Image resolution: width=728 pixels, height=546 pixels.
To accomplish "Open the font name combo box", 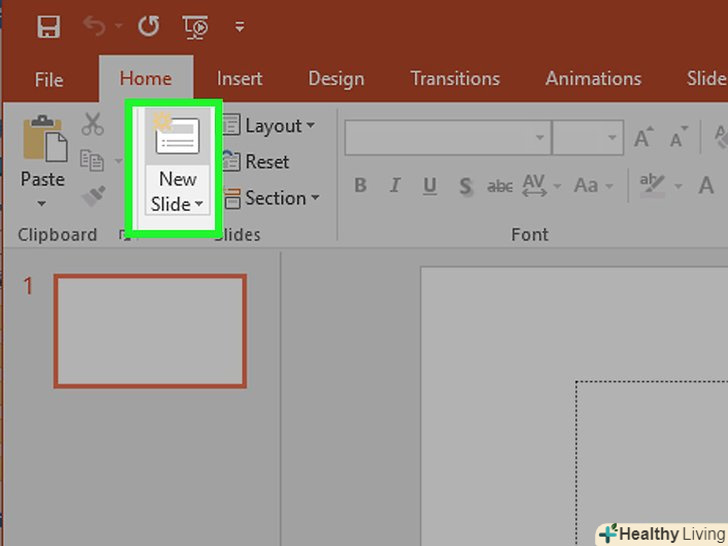I will pyautogui.click(x=447, y=138).
